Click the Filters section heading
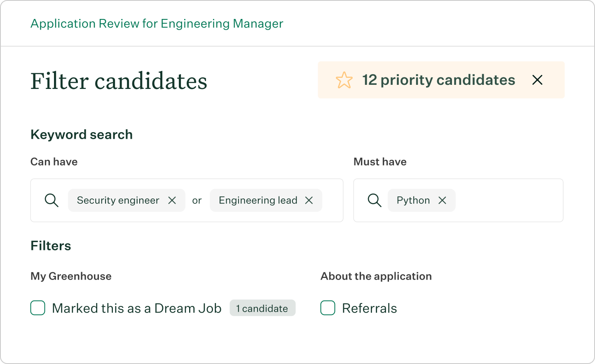The image size is (595, 364). [x=51, y=246]
